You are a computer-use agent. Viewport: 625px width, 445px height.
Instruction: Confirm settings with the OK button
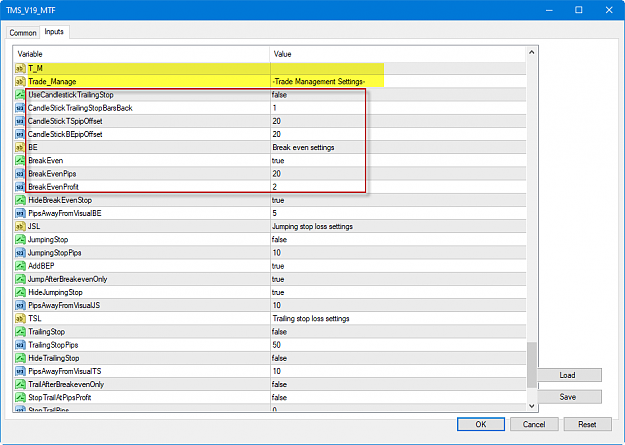tap(481, 424)
